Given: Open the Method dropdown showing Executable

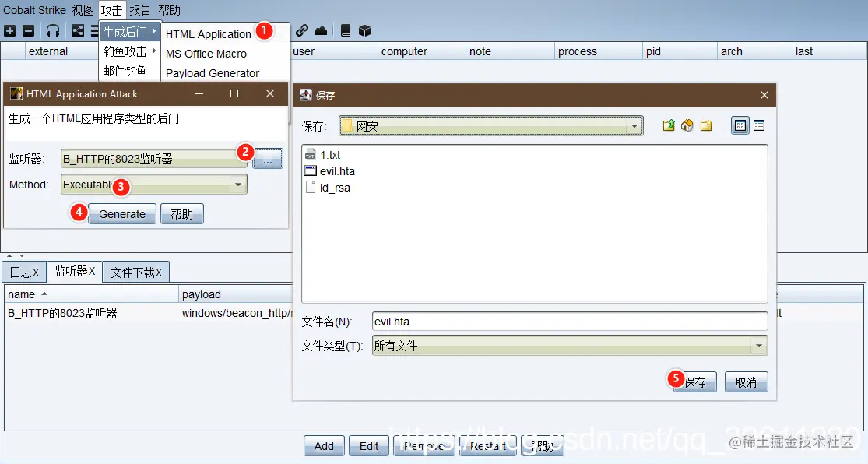Looking at the screenshot, I should 237,185.
